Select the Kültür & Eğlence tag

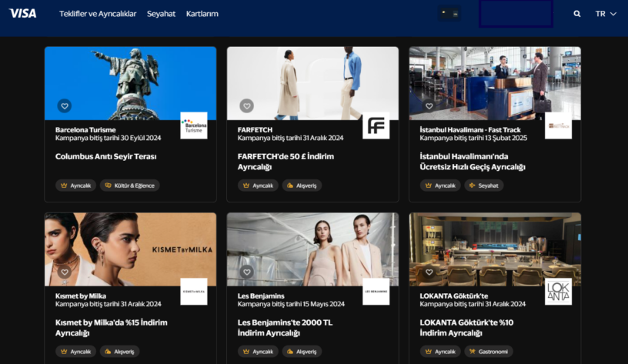[x=130, y=185]
